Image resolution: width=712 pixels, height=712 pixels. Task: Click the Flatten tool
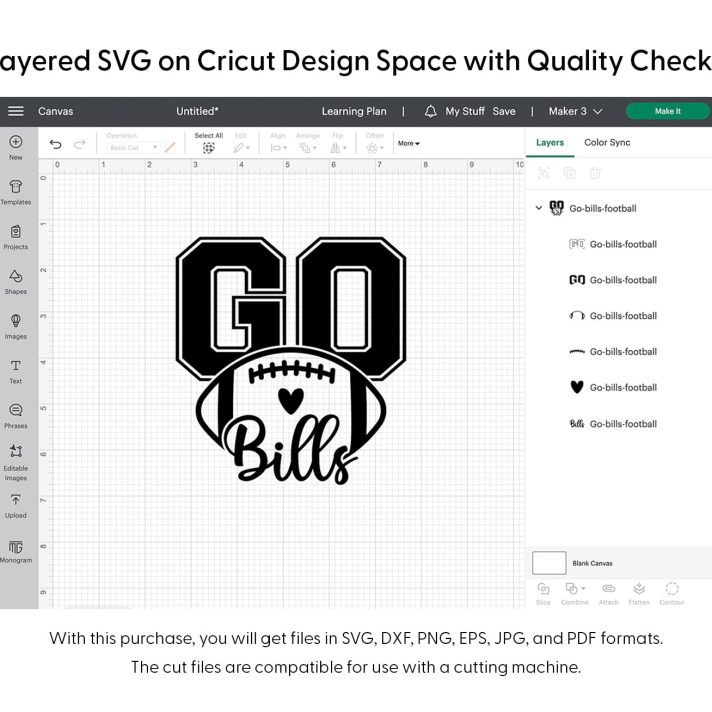click(639, 593)
